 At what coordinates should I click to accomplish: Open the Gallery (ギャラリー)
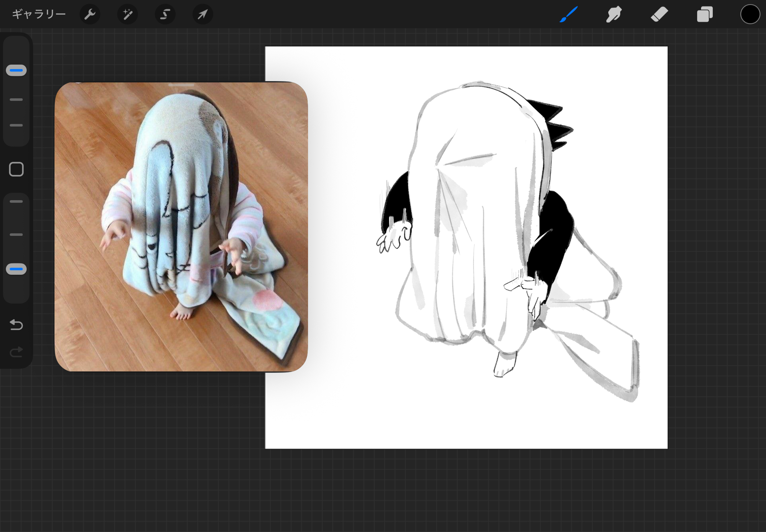click(x=39, y=15)
